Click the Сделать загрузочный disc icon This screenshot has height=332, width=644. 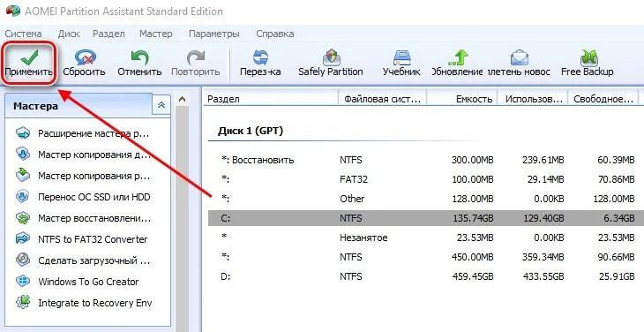coord(23,260)
